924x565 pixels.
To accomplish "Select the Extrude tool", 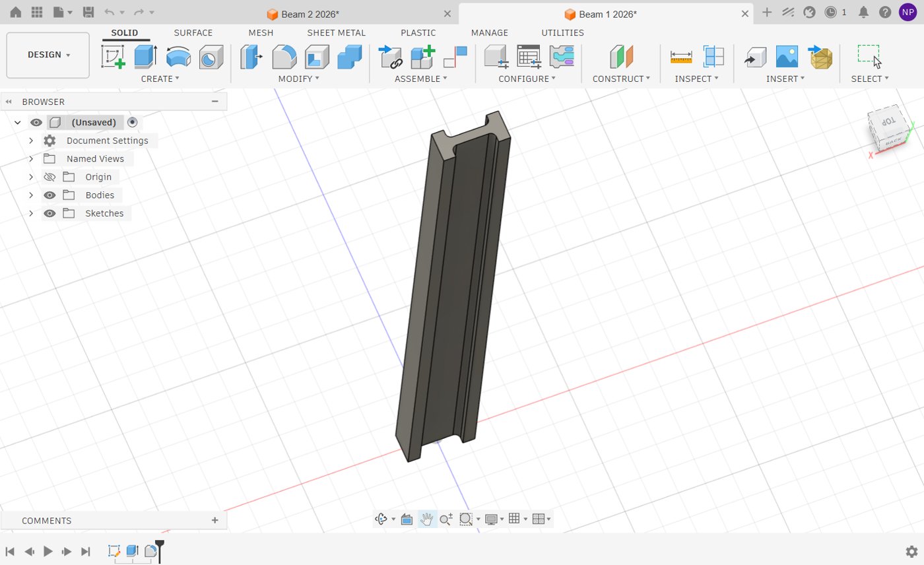I will click(146, 57).
